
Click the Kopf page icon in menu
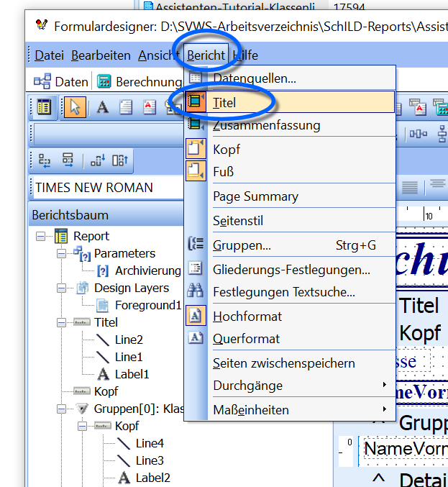(196, 148)
